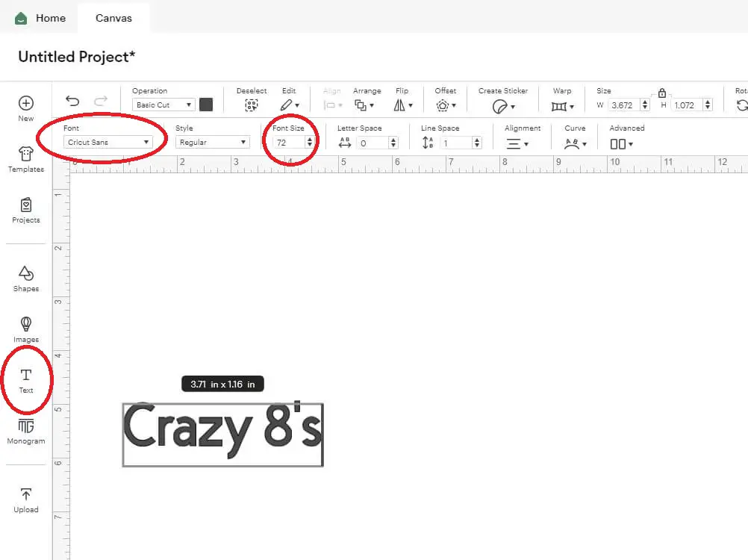Open the Shapes panel
Viewport: 748px width, 560px height.
click(26, 279)
